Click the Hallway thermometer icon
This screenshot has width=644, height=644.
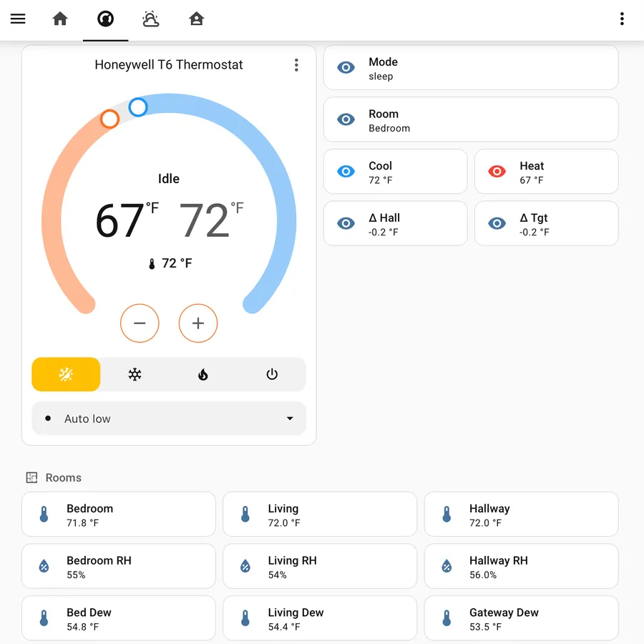(447, 514)
